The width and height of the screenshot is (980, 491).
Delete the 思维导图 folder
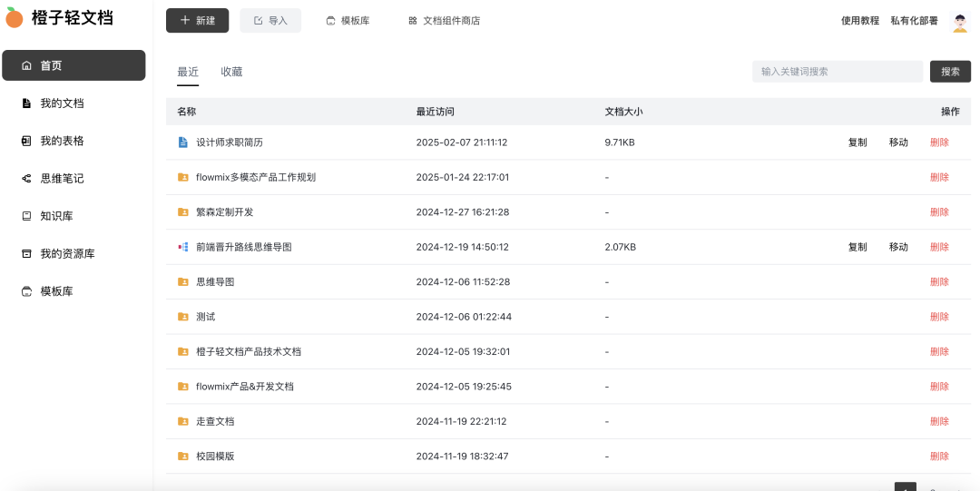pyautogui.click(x=939, y=282)
